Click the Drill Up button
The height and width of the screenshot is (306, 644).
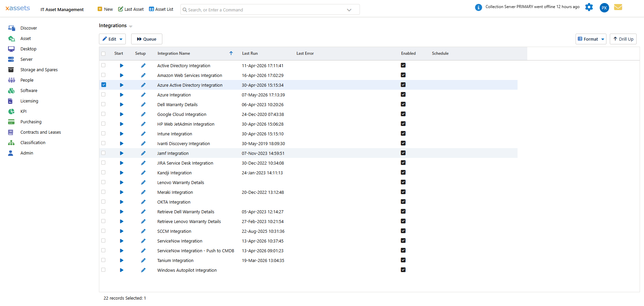(x=623, y=39)
